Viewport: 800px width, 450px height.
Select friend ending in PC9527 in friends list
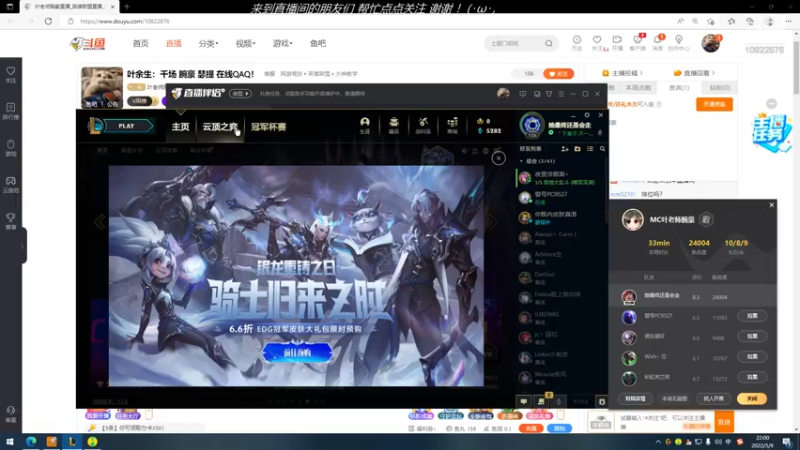click(560, 198)
